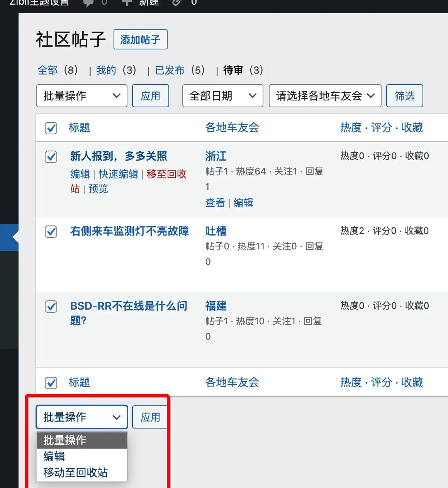Click the text 帖子1 · 热度10 · 关注1
This screenshot has width=448, height=488.
point(250,321)
